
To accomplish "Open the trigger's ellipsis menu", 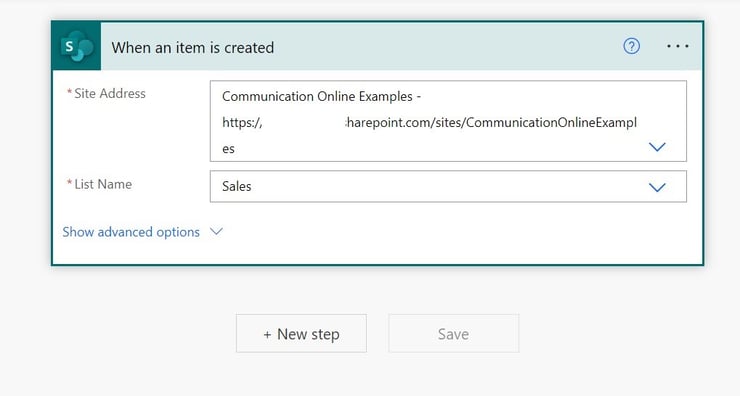I will [678, 46].
